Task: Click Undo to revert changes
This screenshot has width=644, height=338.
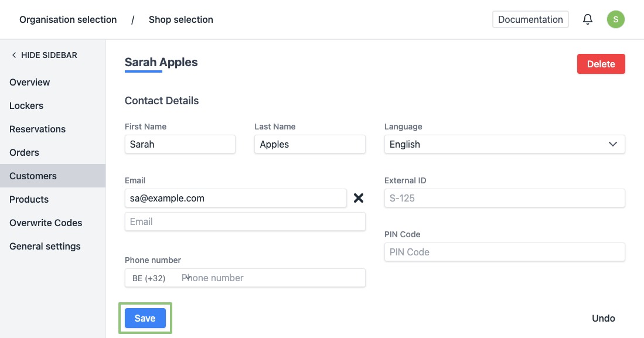Action: [603, 319]
